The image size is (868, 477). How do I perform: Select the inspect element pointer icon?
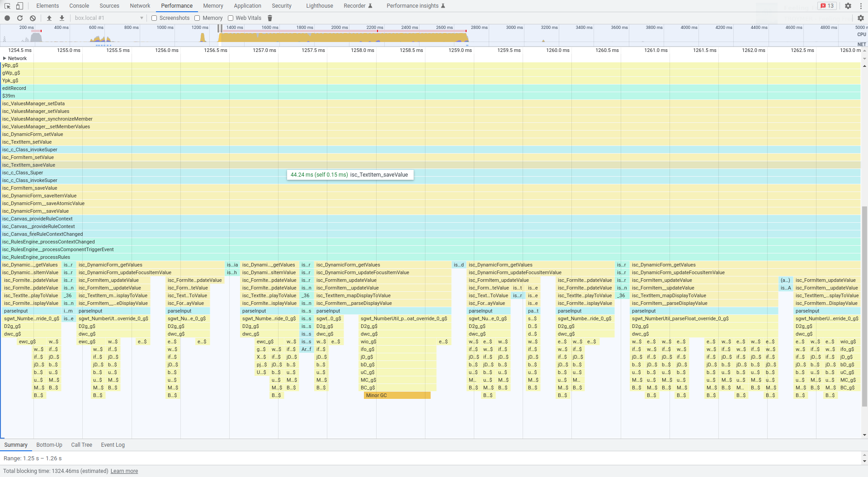[x=7, y=6]
